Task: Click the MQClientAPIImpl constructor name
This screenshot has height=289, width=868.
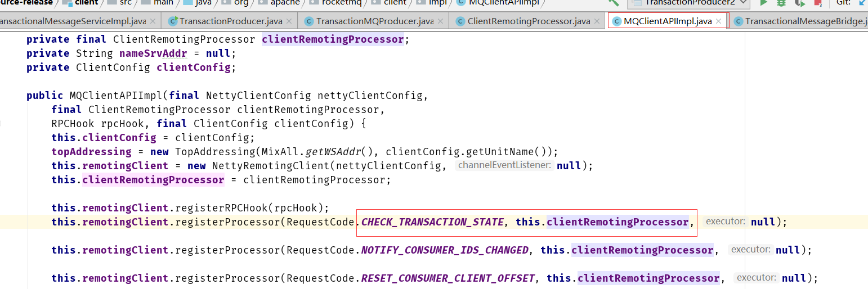Action: pos(116,96)
